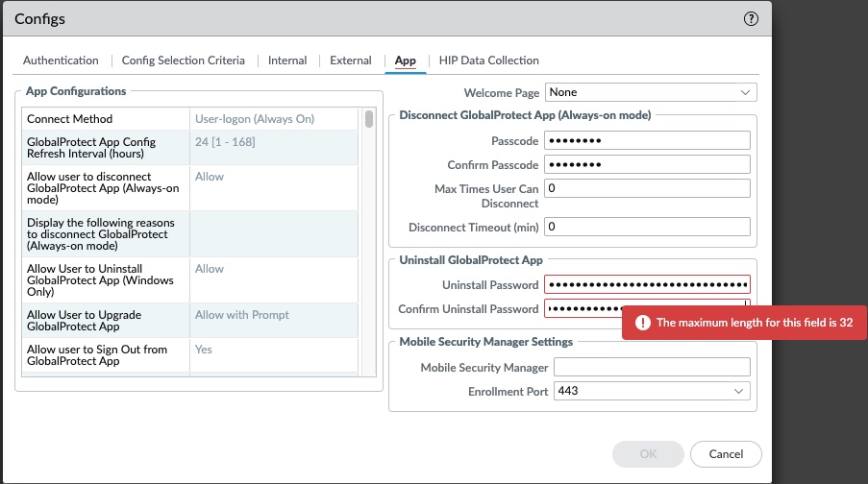Click the Passcode input field
Viewport: 868px width, 484px height.
647,140
